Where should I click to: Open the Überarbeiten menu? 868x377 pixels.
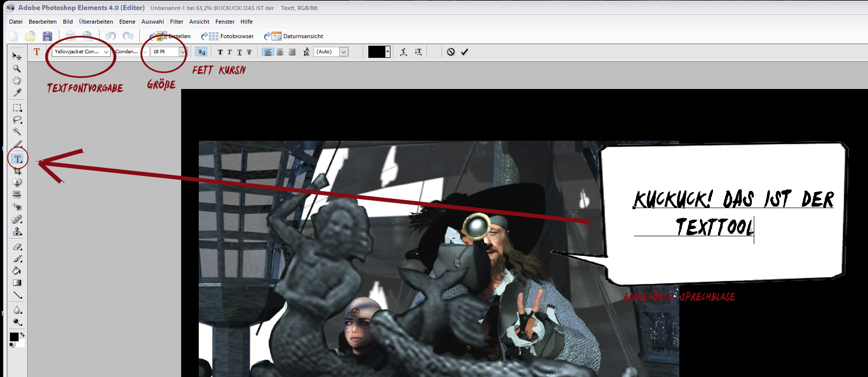click(x=96, y=22)
